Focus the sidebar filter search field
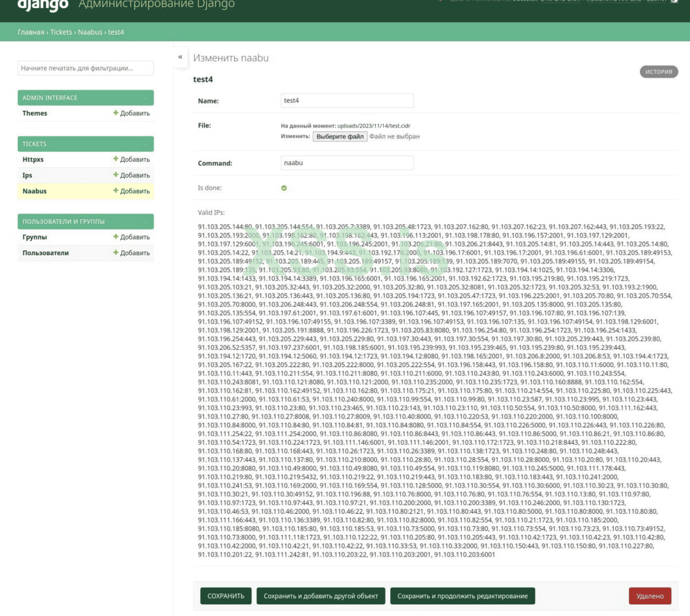690x616 pixels. [x=86, y=68]
